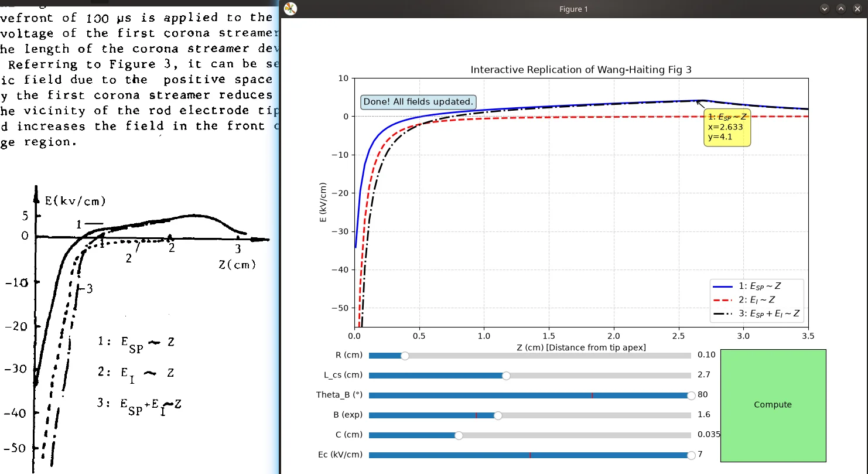868x474 pixels.
Task: Click the B (exp) slider handle
Action: click(498, 415)
